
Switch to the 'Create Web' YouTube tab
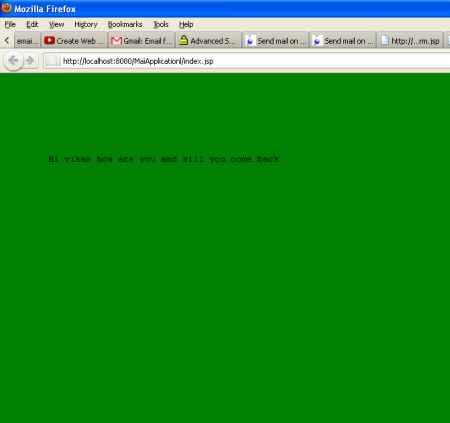[74, 41]
